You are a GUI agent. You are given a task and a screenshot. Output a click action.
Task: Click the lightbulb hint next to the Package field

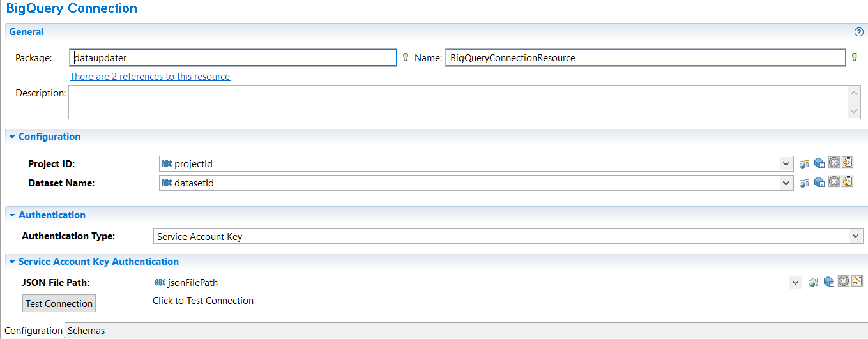(404, 57)
